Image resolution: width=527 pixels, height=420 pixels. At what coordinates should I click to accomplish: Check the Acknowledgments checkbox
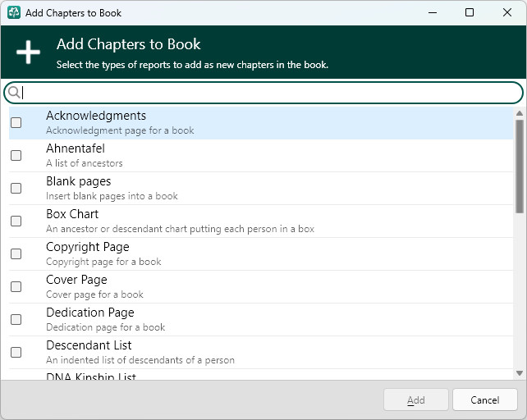click(x=16, y=123)
